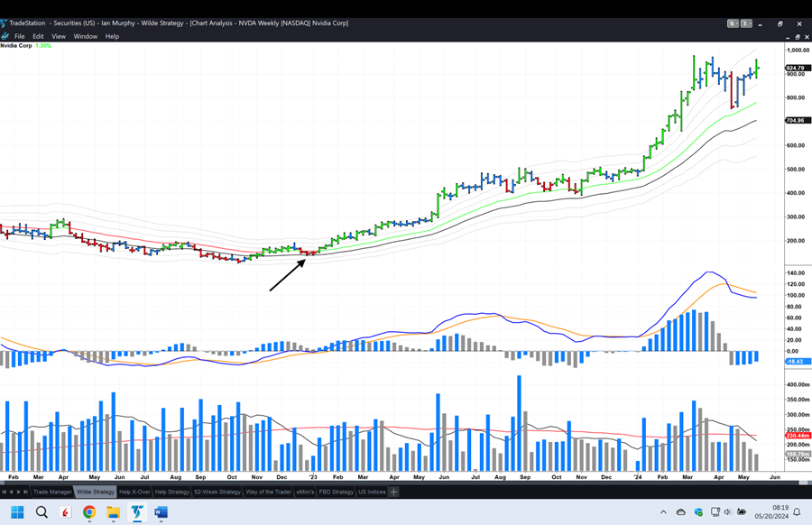Restore the inner chart analysis window
This screenshot has height=525, width=812.
pyautogui.click(x=798, y=37)
